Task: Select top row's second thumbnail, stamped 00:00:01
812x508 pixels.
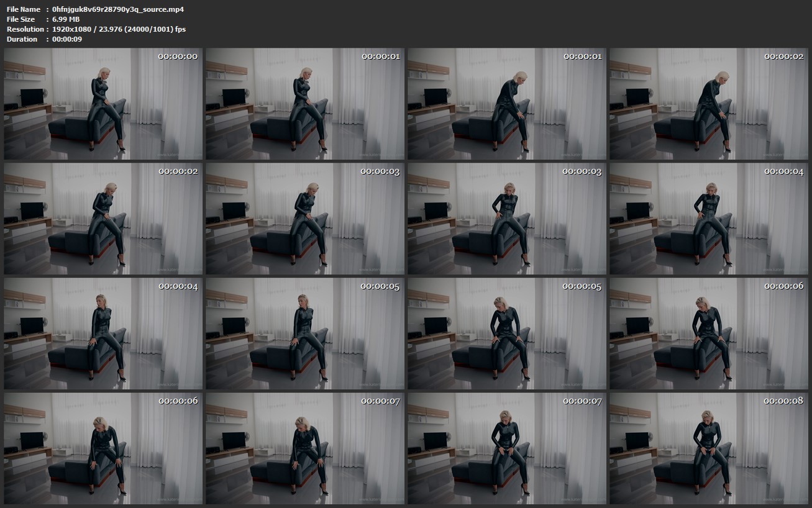Action: [305, 104]
